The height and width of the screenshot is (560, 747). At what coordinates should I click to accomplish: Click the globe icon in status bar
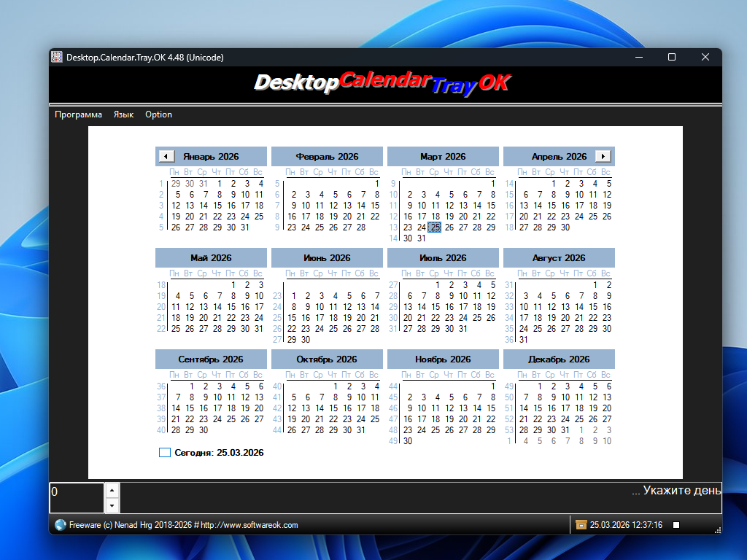coord(61,525)
